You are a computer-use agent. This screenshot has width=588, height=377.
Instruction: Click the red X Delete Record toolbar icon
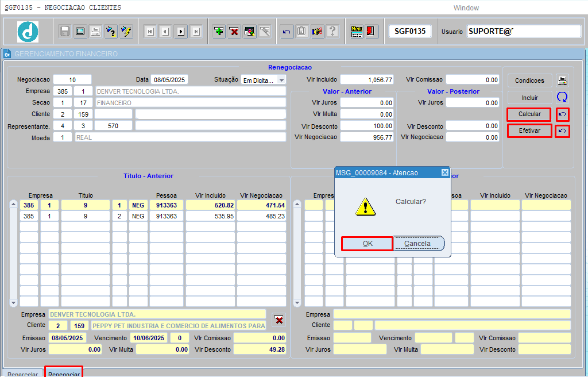coord(234,31)
